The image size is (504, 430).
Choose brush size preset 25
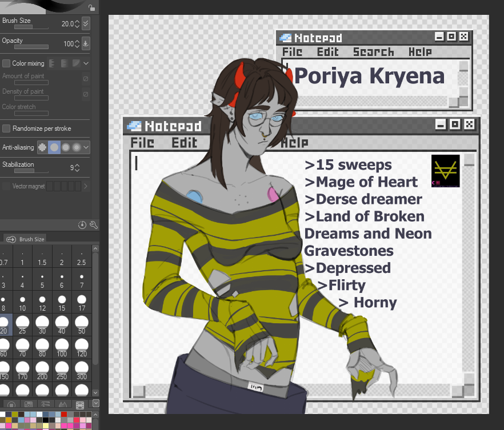pyautogui.click(x=22, y=325)
